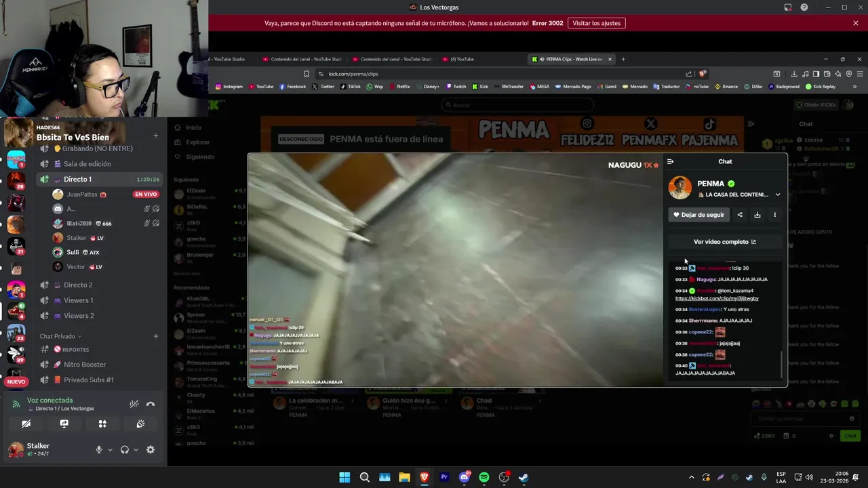Show more bookmarks chevron
Viewport: 868px width, 488px height.
(x=854, y=87)
